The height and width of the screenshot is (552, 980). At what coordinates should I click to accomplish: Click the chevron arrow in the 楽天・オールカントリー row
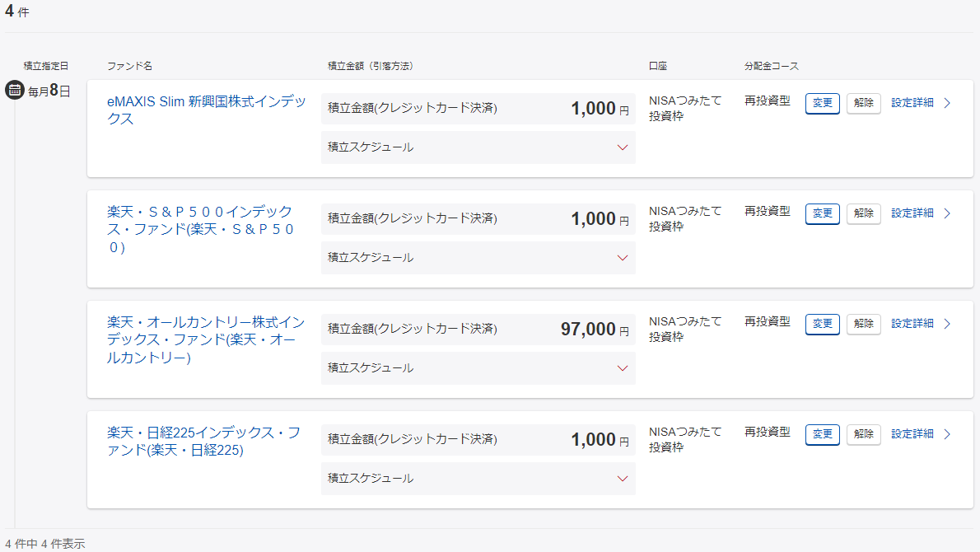[947, 324]
